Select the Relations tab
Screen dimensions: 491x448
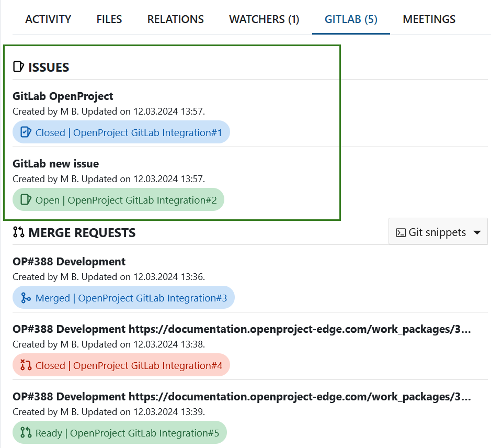(x=175, y=19)
